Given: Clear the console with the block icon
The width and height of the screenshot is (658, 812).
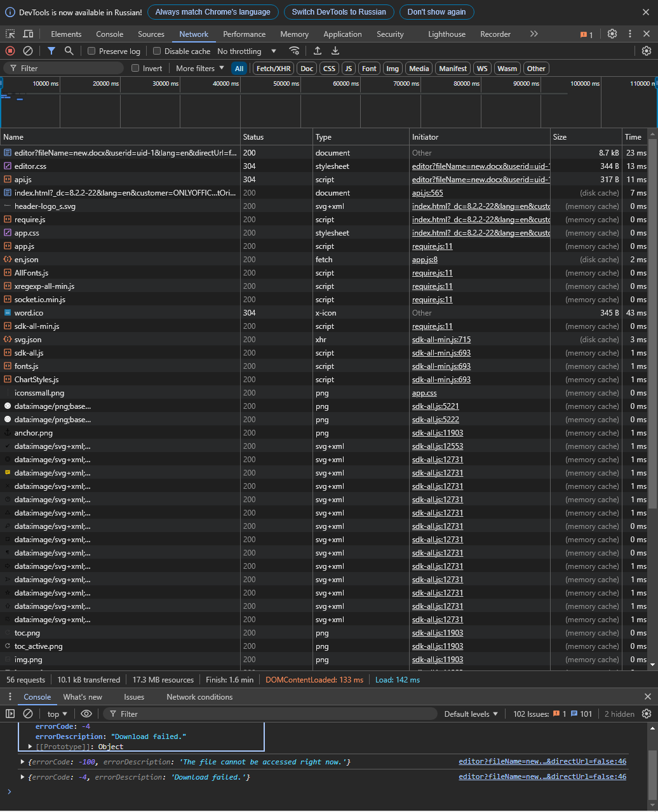Looking at the screenshot, I should (28, 714).
